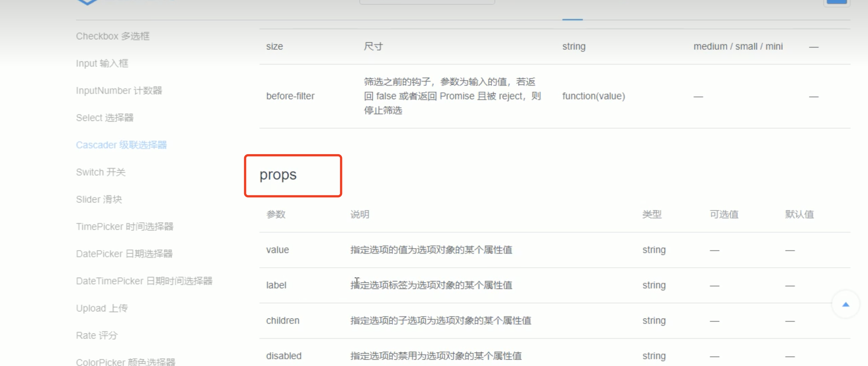Click function(value) type cell
The image size is (868, 366).
click(x=593, y=96)
